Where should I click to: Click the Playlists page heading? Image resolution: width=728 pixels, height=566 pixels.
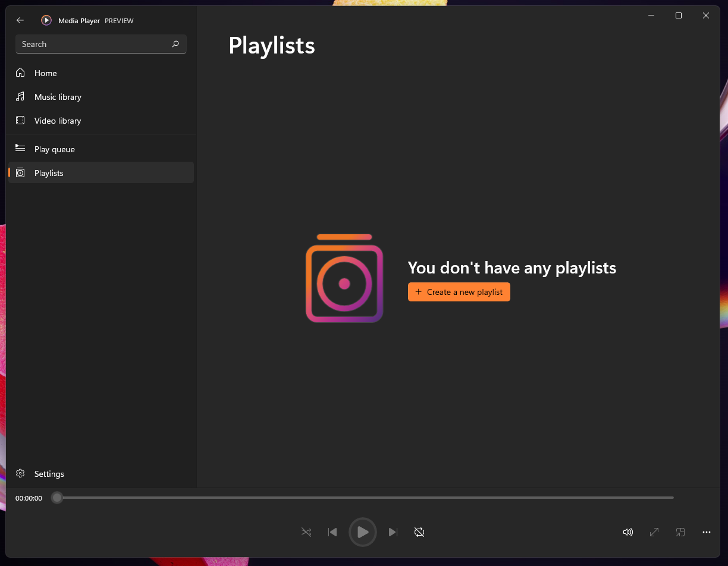pos(272,46)
